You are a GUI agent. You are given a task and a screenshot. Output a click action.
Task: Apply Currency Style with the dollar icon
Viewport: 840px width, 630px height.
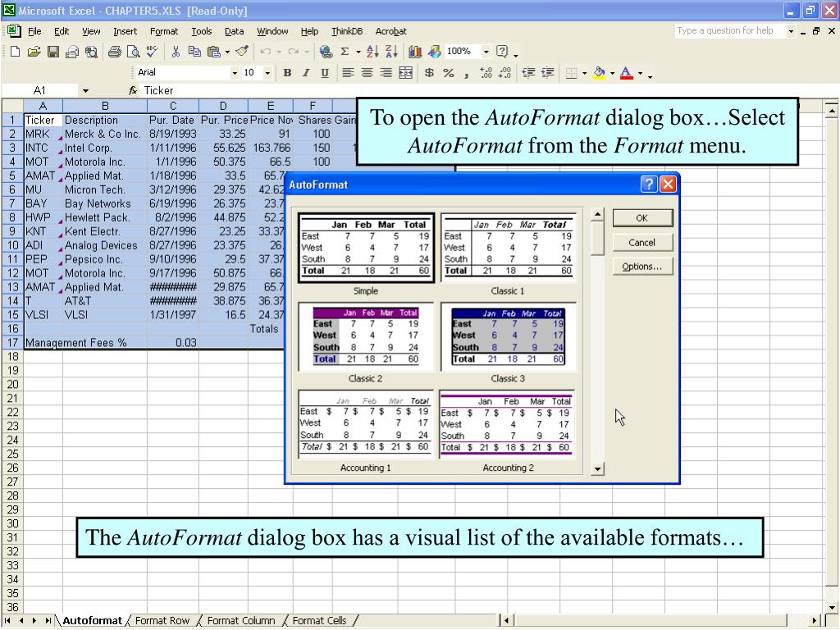coord(429,73)
